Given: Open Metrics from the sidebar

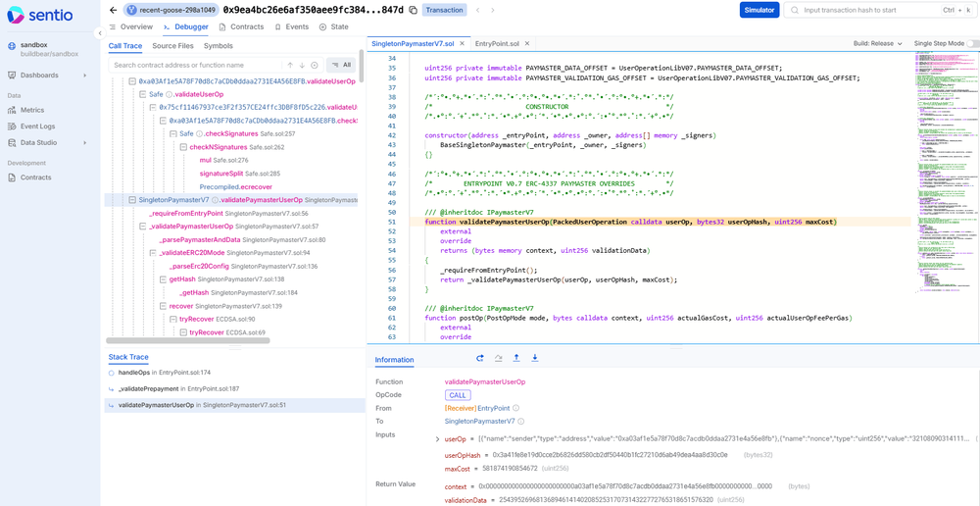Looking at the screenshot, I should [32, 110].
